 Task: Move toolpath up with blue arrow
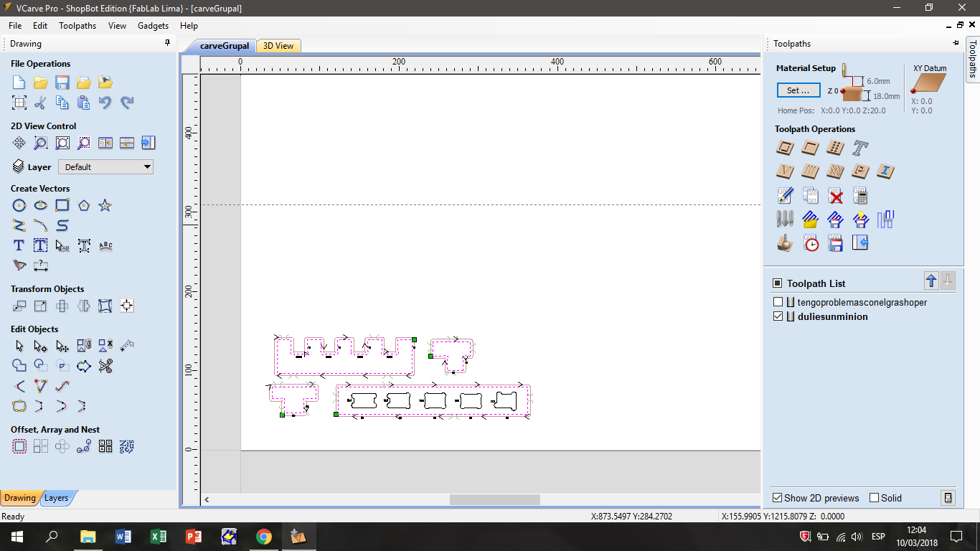click(931, 282)
